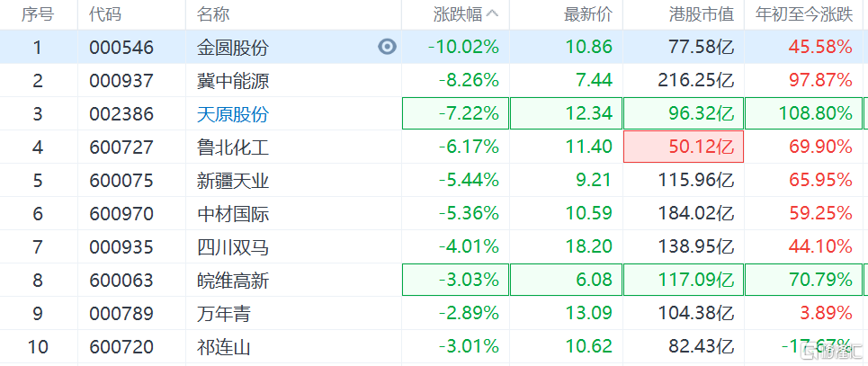Click 中材国际 in the list
This screenshot has height=366, width=868.
pyautogui.click(x=233, y=214)
